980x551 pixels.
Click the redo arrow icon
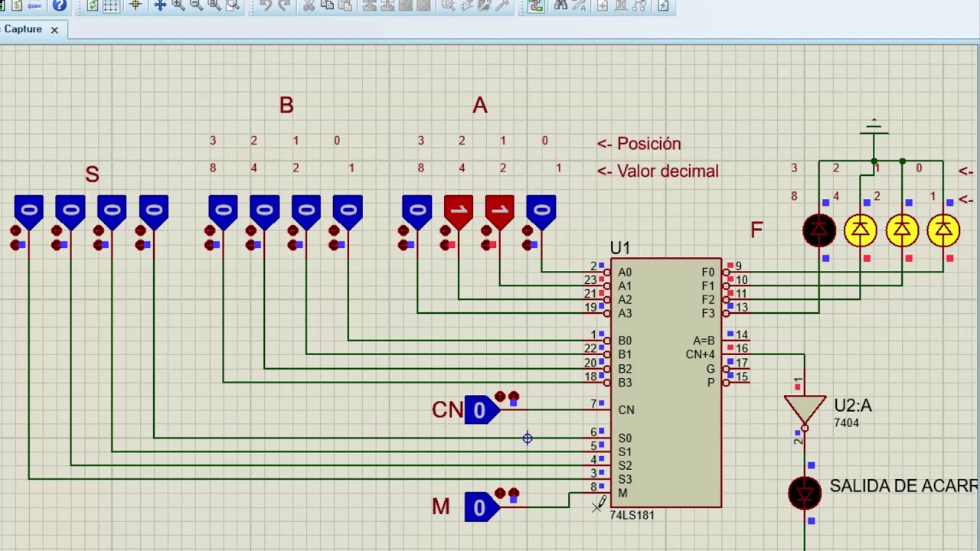283,5
